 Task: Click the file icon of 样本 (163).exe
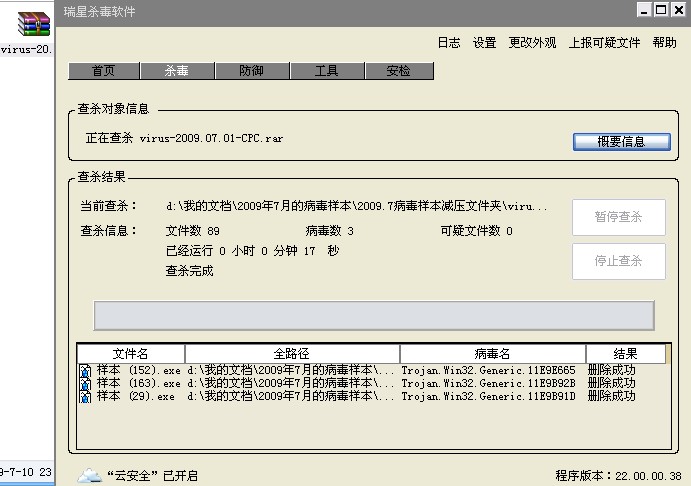coord(85,384)
